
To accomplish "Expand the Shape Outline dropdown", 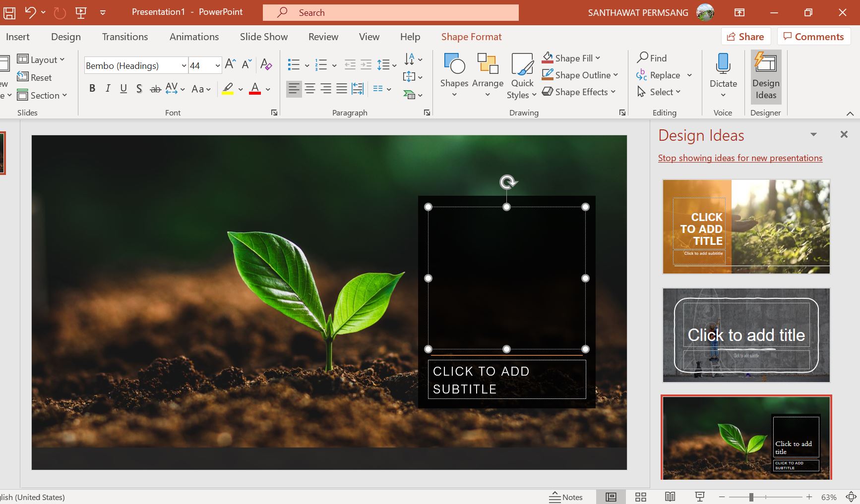I will coord(616,75).
